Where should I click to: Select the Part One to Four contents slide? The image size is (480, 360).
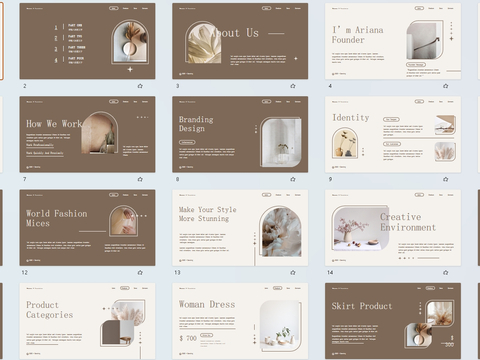click(x=87, y=41)
